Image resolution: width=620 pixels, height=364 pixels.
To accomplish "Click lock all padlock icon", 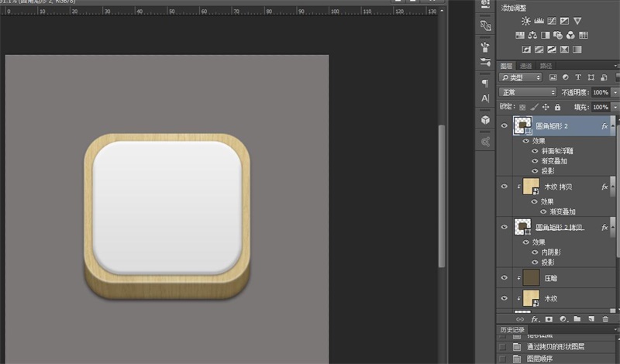I will click(x=558, y=107).
